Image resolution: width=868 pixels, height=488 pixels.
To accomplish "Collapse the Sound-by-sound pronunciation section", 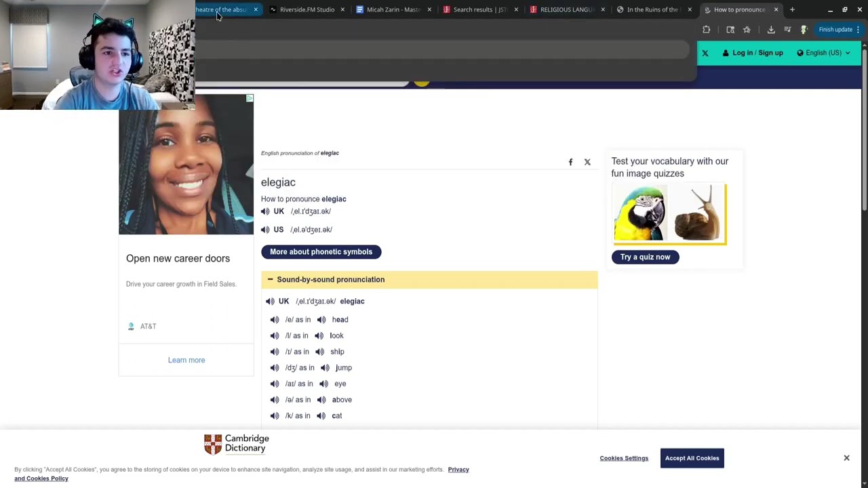I will coord(429,279).
